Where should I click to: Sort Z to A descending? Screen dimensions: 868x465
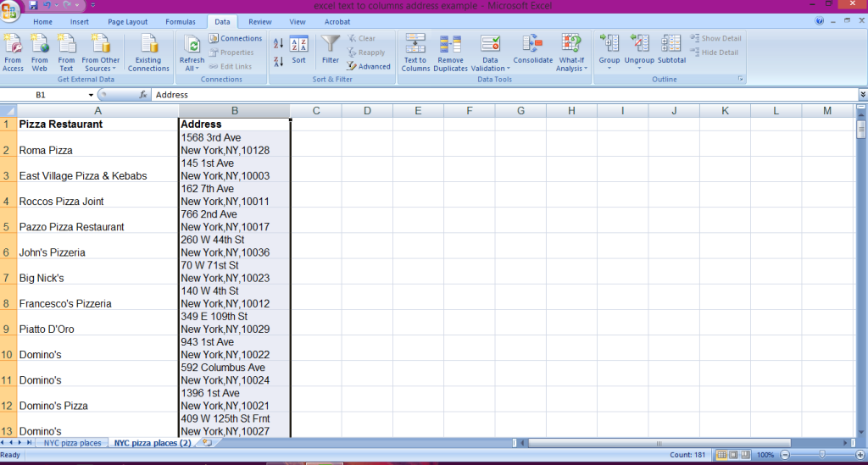pos(278,61)
